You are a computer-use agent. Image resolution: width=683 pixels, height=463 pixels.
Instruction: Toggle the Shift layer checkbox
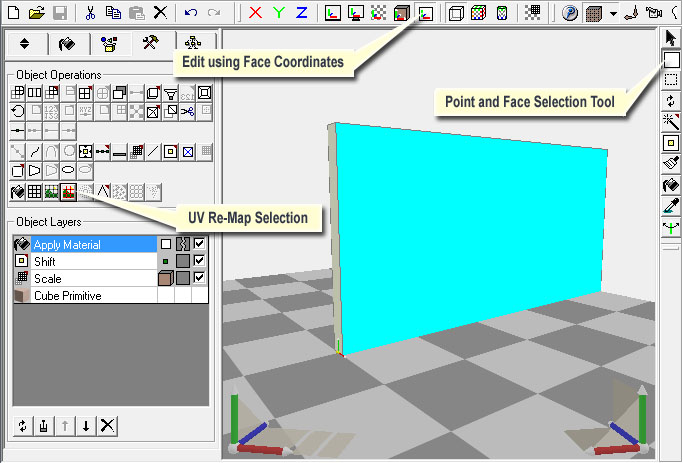[200, 261]
